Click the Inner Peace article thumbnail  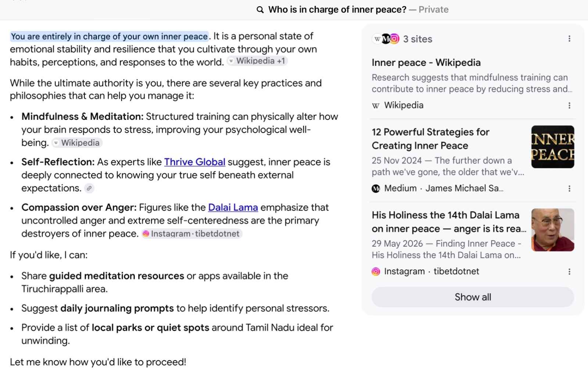553,147
